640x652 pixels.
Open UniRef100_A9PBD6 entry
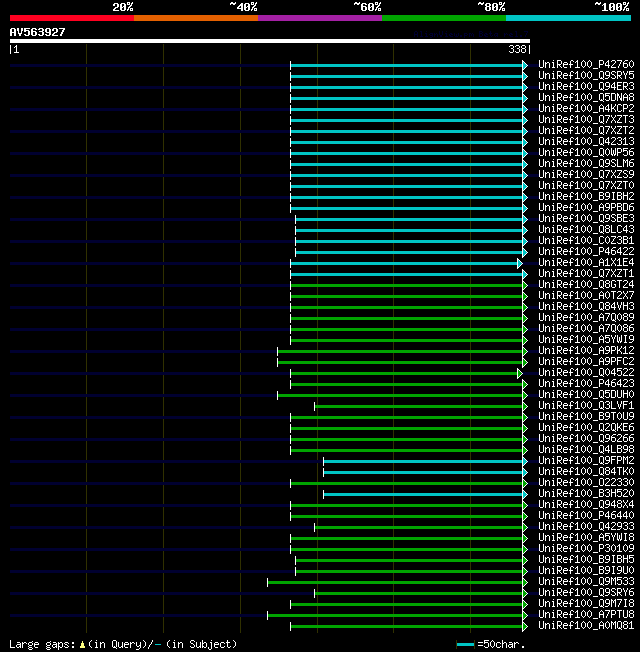(x=586, y=207)
